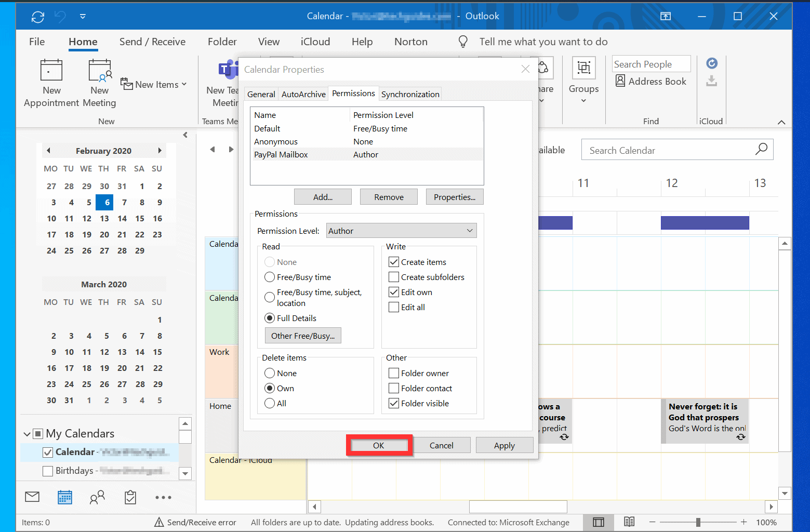The image size is (810, 532).
Task: Click the Other Free/Busy... button
Action: point(303,336)
